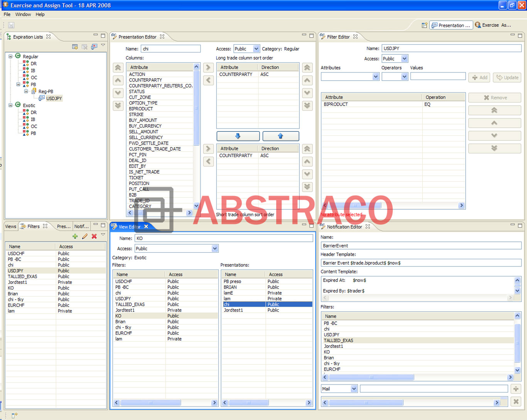
Task: Click the delete expiration list icon with red X
Action: 94,47
